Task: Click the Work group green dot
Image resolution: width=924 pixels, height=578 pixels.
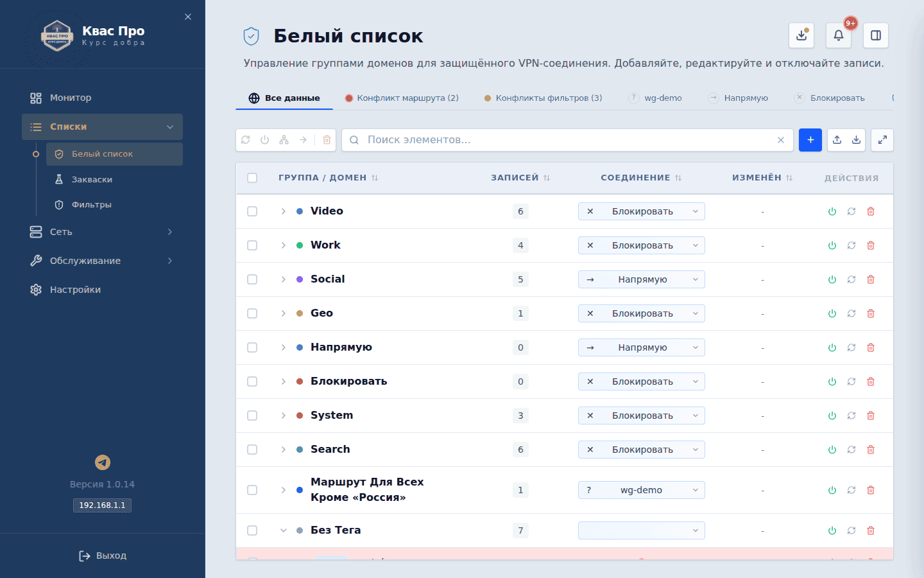Action: click(x=300, y=245)
